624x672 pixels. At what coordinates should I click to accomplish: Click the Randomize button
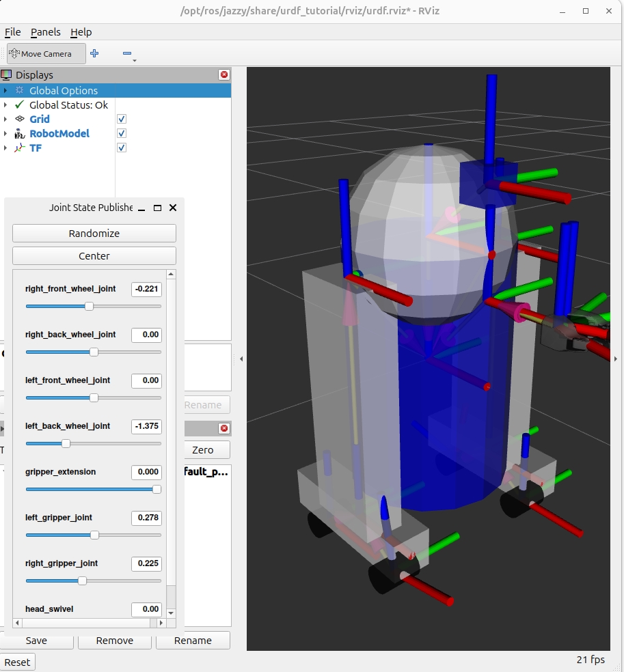tap(94, 234)
